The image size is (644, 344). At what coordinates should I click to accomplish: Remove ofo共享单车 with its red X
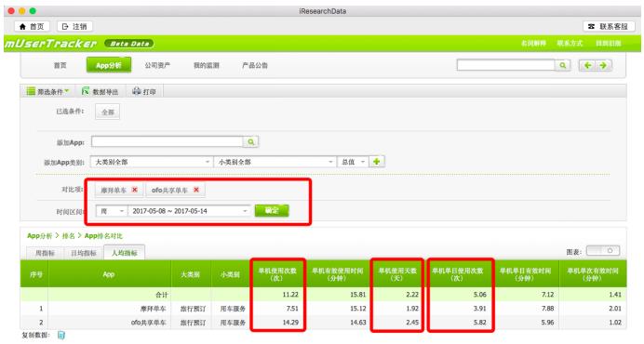(196, 190)
